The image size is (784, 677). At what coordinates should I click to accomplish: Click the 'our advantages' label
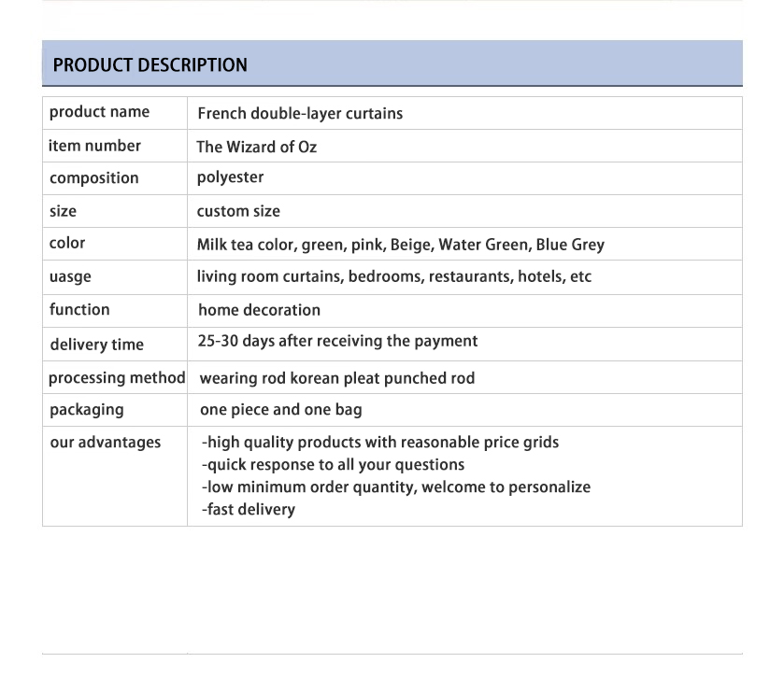tap(105, 443)
